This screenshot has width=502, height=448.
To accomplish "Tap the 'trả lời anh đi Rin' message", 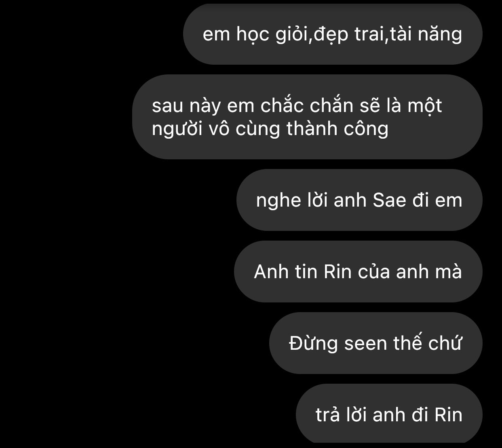I will tap(389, 414).
